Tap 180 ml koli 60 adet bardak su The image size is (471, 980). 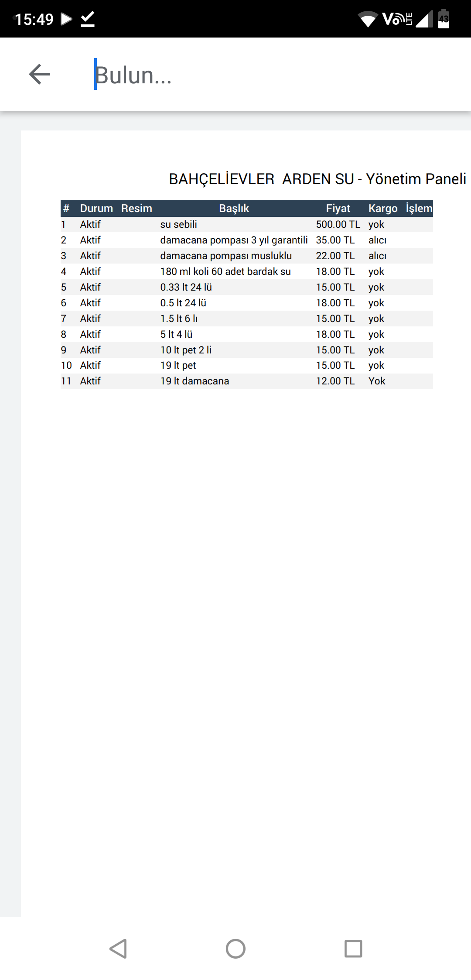point(225,271)
